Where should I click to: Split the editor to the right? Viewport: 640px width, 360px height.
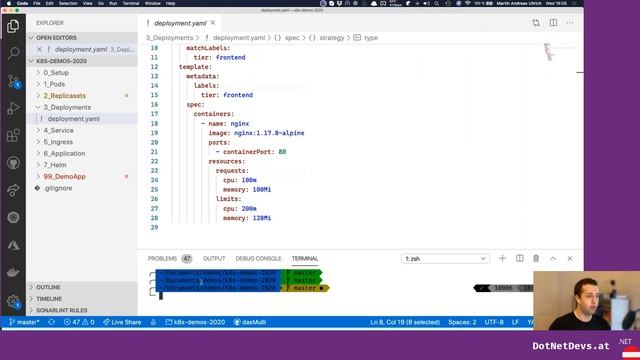(553, 23)
